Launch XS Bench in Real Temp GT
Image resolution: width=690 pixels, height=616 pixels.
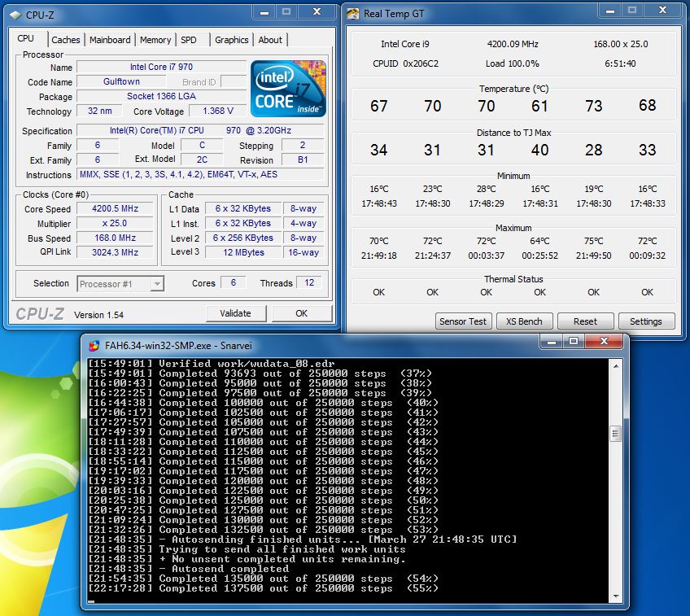(524, 321)
